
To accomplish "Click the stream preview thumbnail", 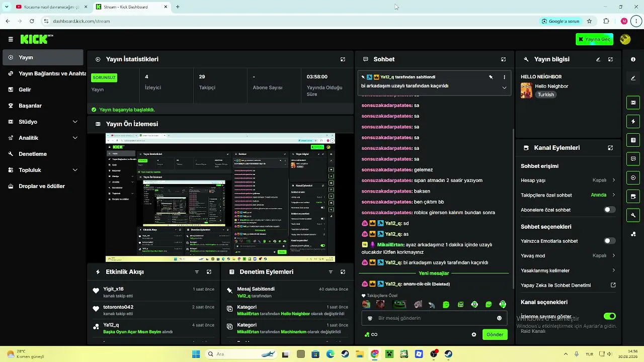I will click(220, 198).
